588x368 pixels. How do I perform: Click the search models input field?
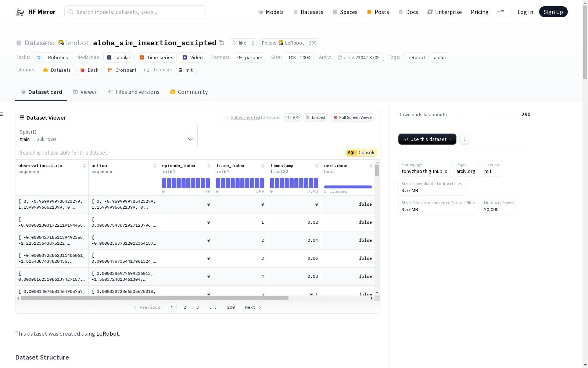point(135,12)
